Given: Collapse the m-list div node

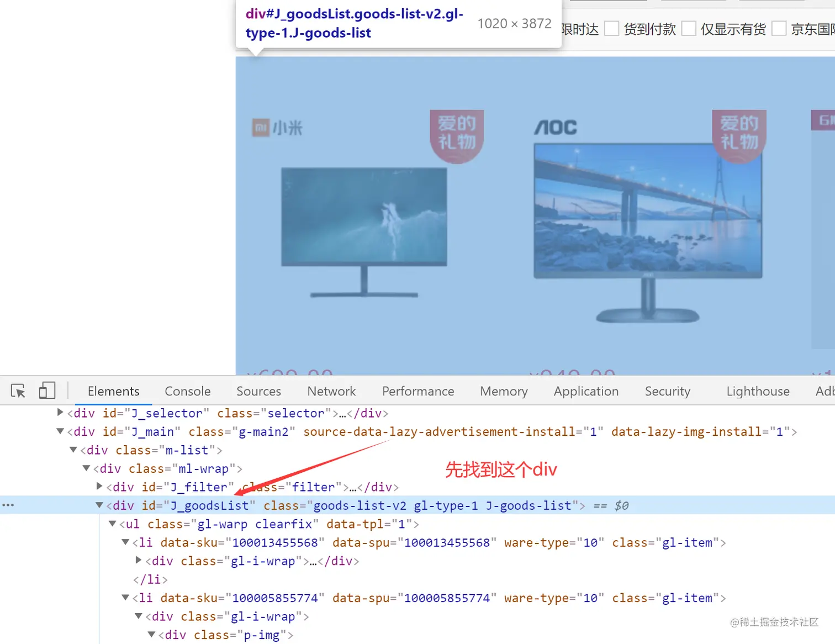Looking at the screenshot, I should (73, 450).
